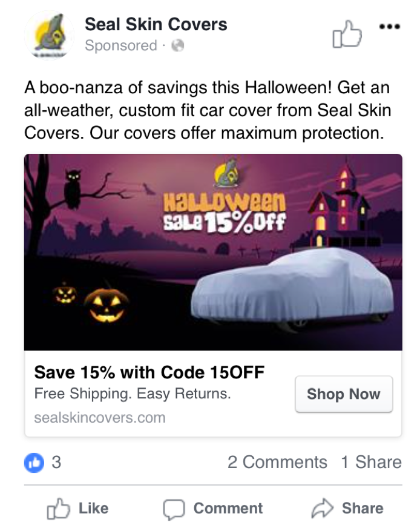Click the Share arrow icon
The width and height of the screenshot is (420, 531).
324,508
